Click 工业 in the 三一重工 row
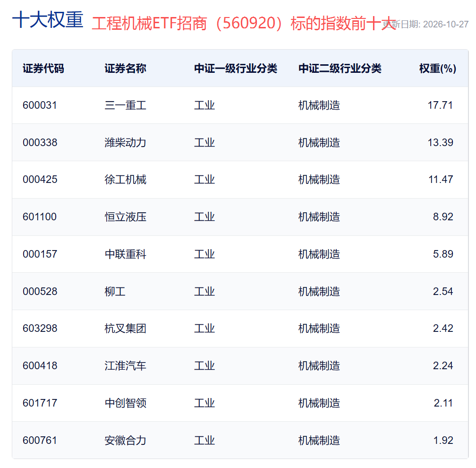The height and width of the screenshot is (468, 476). pos(204,105)
